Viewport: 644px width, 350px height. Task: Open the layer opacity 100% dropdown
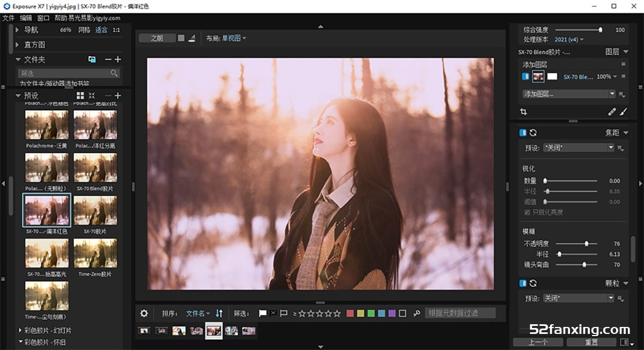[607, 77]
